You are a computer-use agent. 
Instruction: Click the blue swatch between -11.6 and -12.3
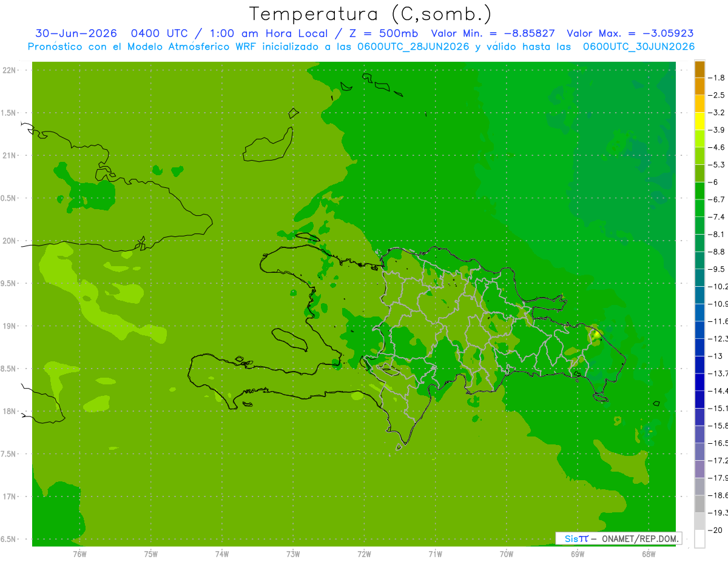click(699, 330)
